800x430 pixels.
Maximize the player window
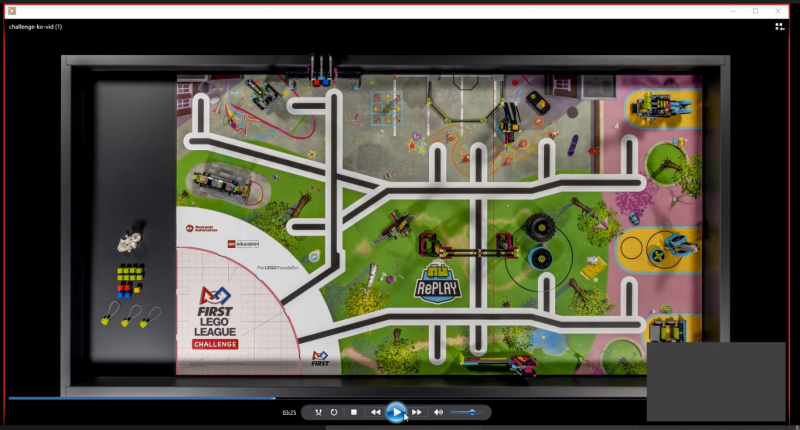pyautogui.click(x=755, y=10)
